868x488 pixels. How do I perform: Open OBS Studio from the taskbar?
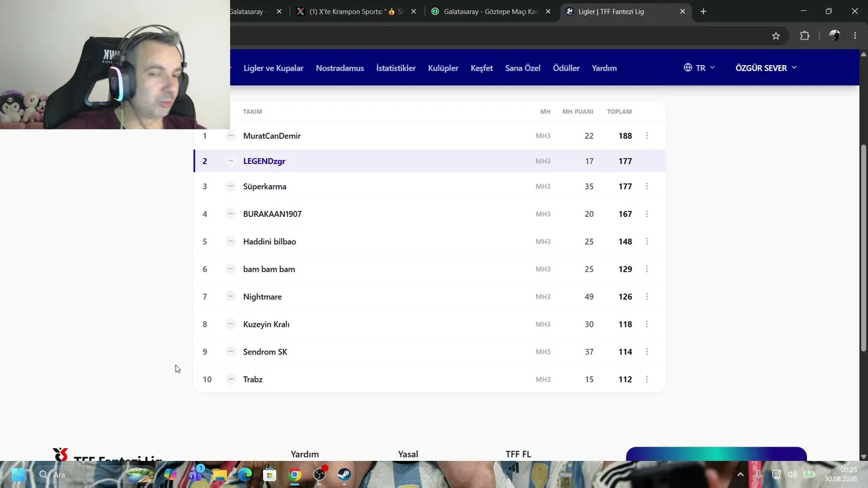tap(319, 474)
